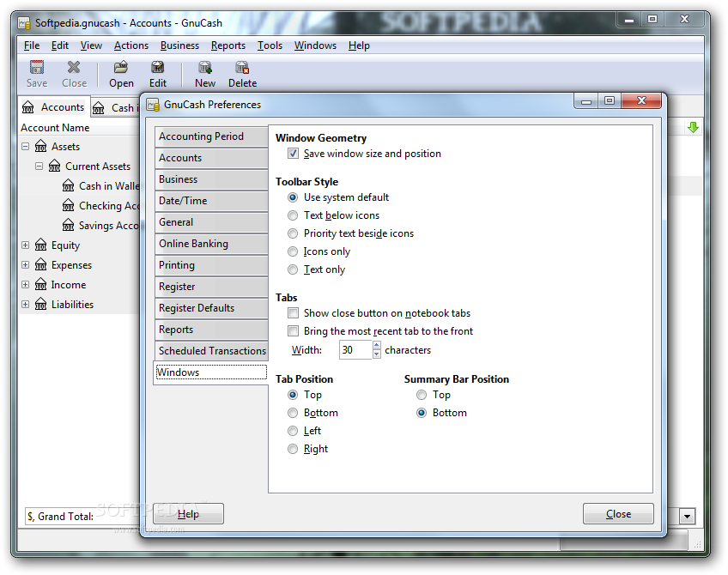This screenshot has width=728, height=575.
Task: Click the Expenses account bank icon
Action: point(41,264)
